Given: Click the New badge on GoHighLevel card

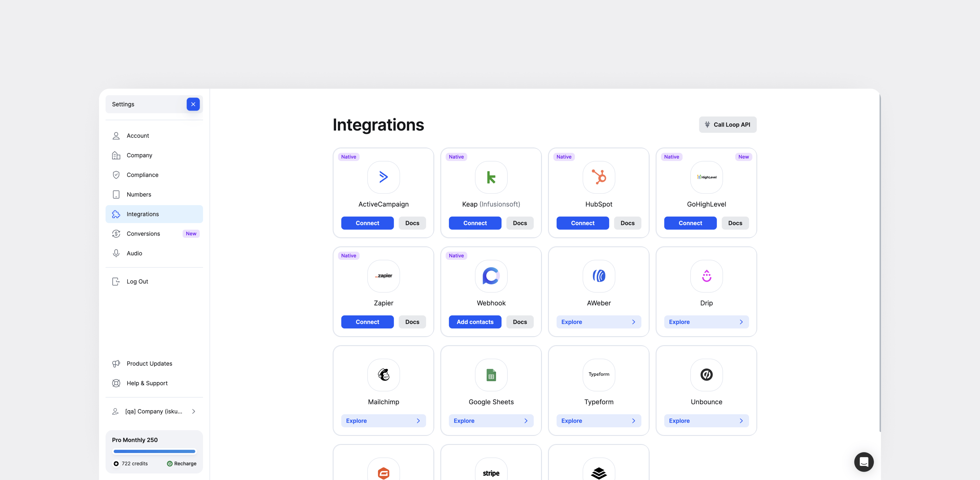Looking at the screenshot, I should coord(743,157).
